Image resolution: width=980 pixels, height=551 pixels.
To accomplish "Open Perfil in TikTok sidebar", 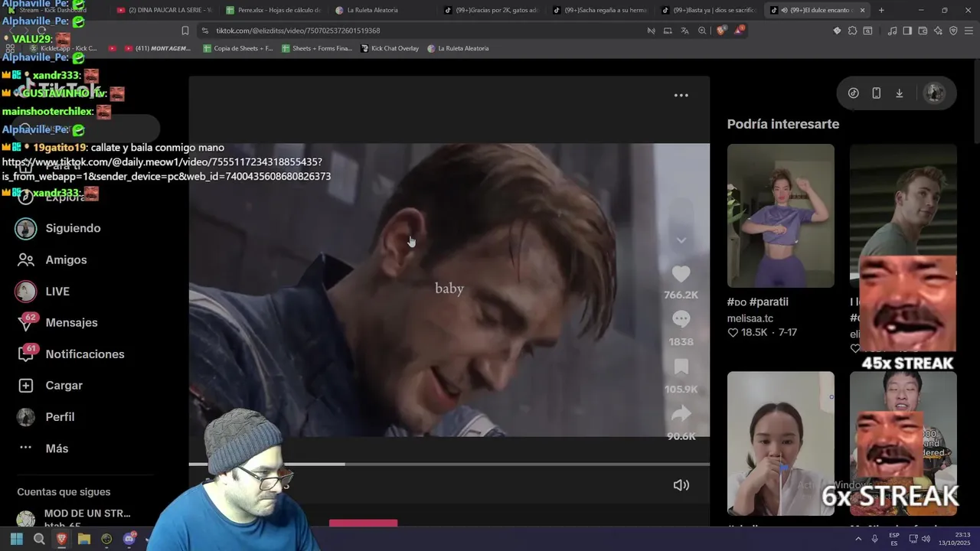I will pos(60,417).
